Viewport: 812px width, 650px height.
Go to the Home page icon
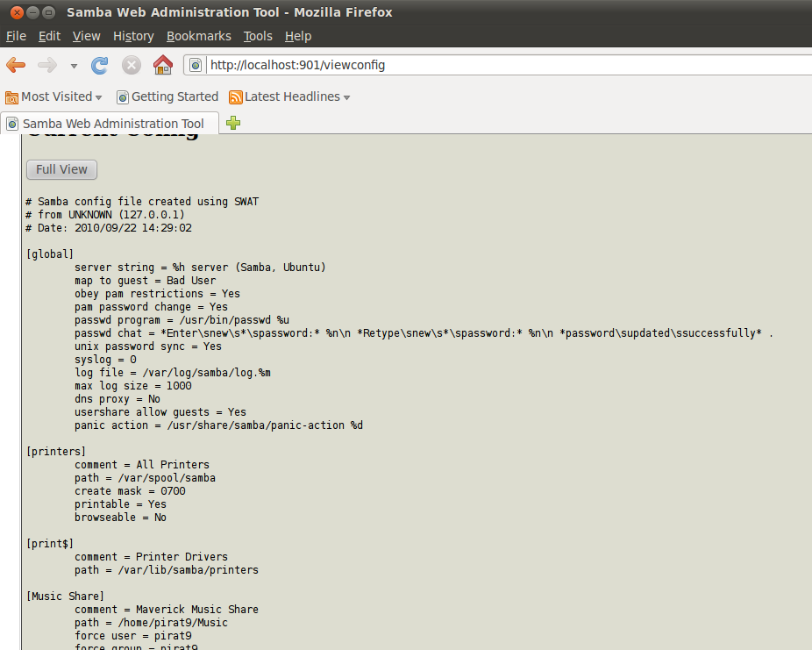163,65
